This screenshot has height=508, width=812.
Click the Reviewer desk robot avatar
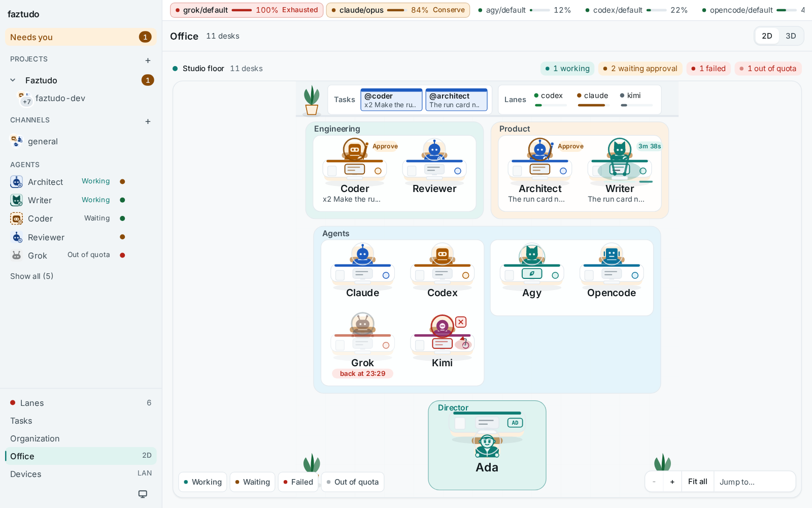(x=434, y=150)
